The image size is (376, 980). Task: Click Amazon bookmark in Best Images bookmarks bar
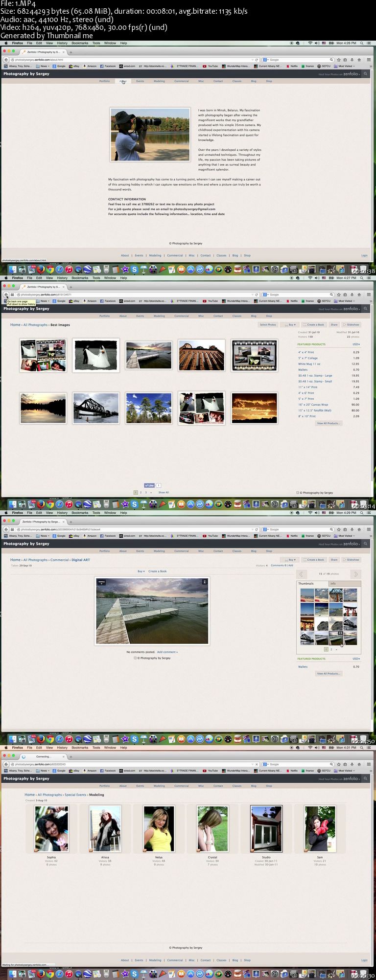90,301
